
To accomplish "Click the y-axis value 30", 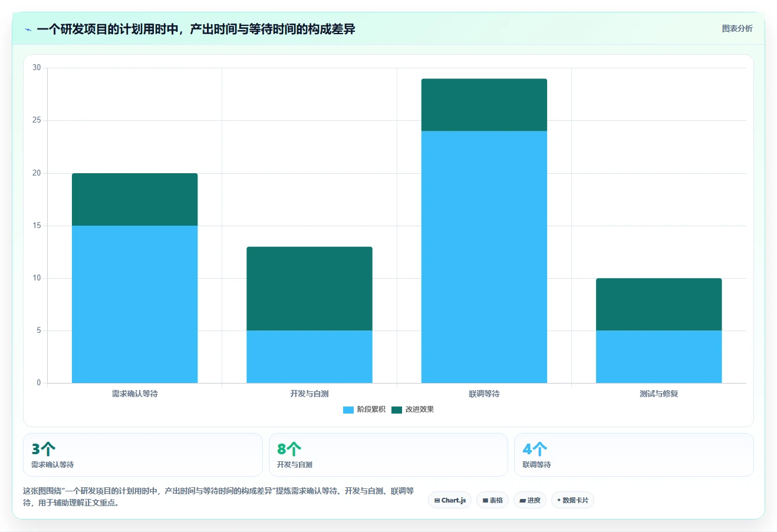I will click(37, 68).
